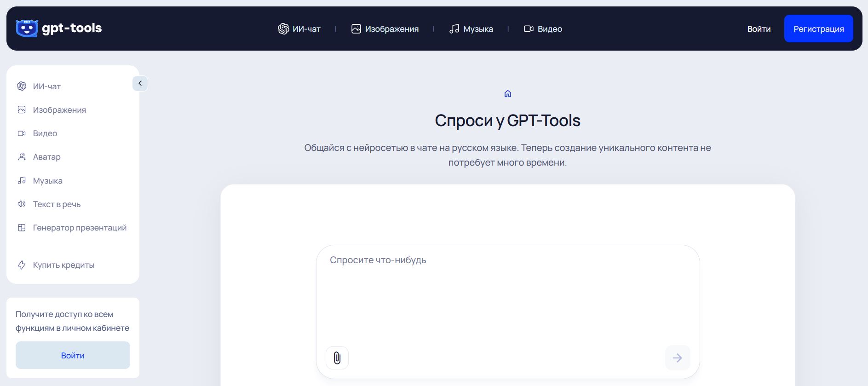Click the lightning icon for Купить кредиты
The width and height of the screenshot is (868, 386).
tap(22, 265)
